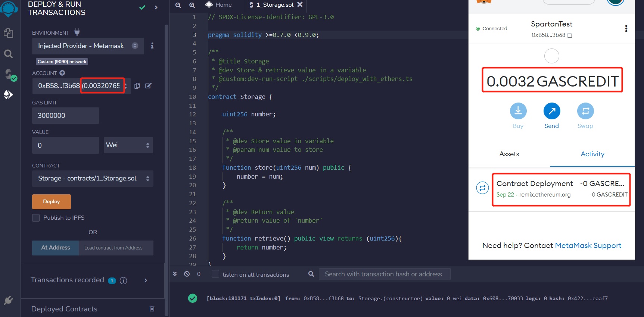Click the orange Deploy button
Viewport: 644px width, 317px height.
point(52,202)
